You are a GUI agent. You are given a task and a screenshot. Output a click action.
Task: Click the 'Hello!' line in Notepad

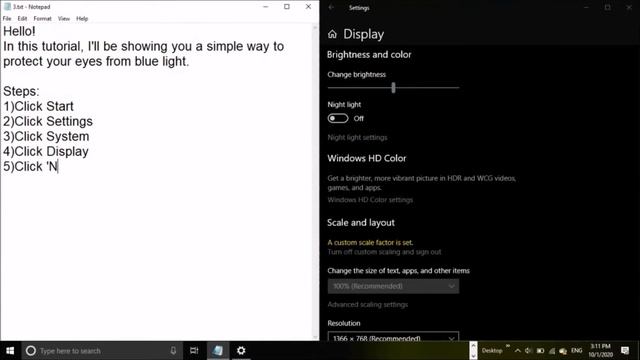19,31
